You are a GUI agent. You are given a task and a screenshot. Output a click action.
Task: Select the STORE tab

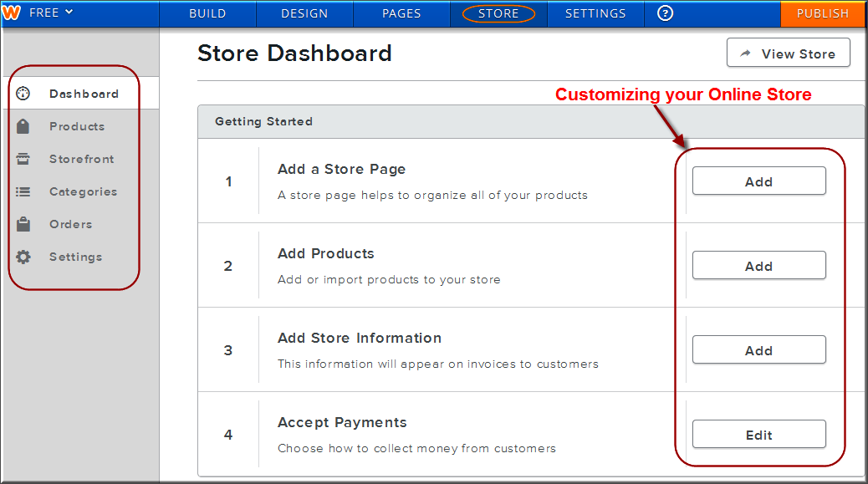tap(498, 13)
